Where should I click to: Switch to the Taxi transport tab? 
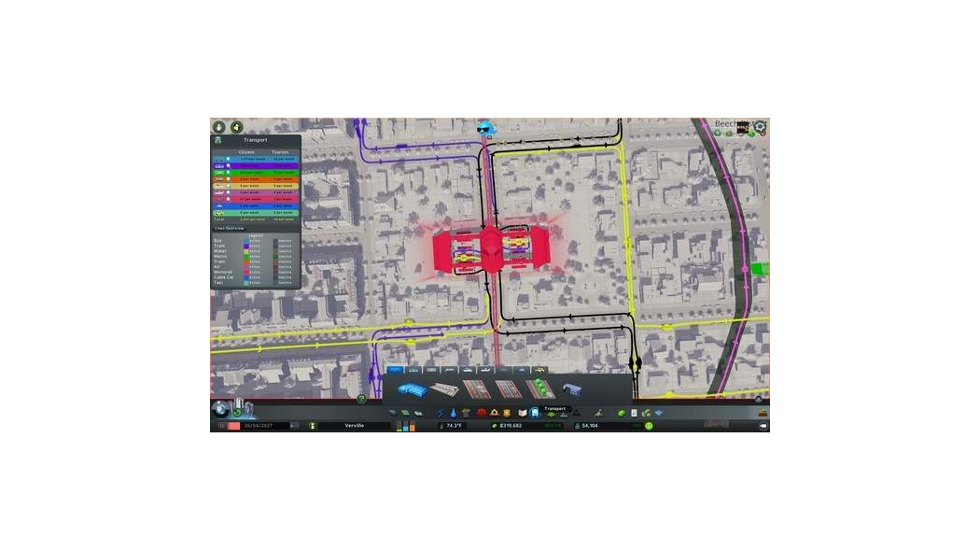pyautogui.click(x=540, y=369)
